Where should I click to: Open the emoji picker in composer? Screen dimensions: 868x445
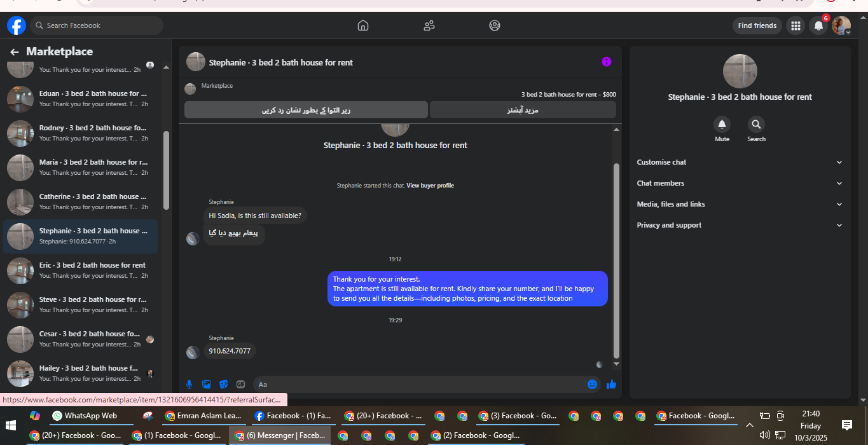point(592,384)
